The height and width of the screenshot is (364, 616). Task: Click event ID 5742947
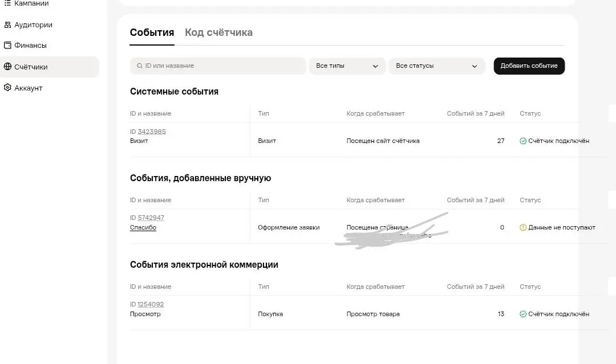click(x=151, y=218)
